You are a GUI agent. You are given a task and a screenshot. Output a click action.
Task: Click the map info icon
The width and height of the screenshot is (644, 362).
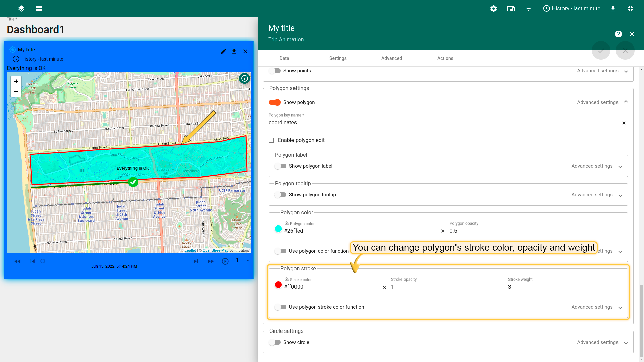pos(245,79)
